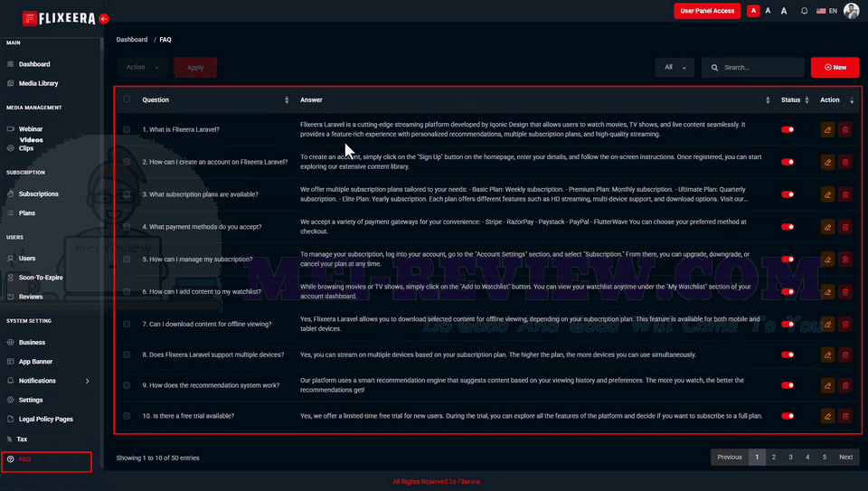This screenshot has height=491, width=868.
Task: Toggle status for 'Does Flixeera Laravel support multiple devices?'
Action: (788, 354)
